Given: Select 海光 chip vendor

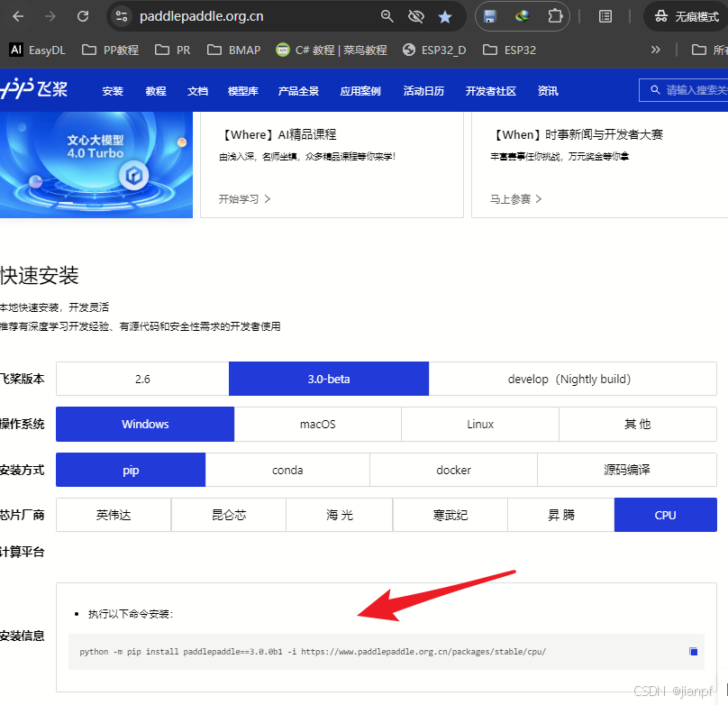Looking at the screenshot, I should tap(340, 515).
